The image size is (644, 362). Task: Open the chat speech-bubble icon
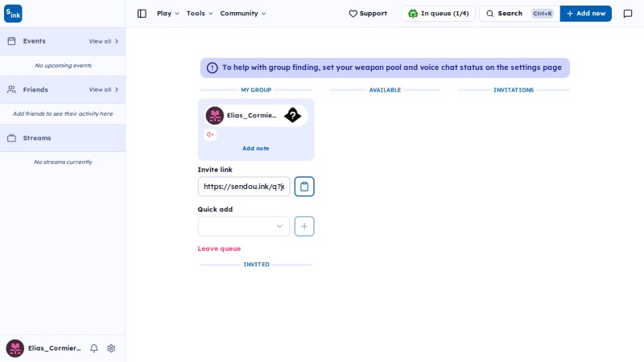[x=628, y=14]
